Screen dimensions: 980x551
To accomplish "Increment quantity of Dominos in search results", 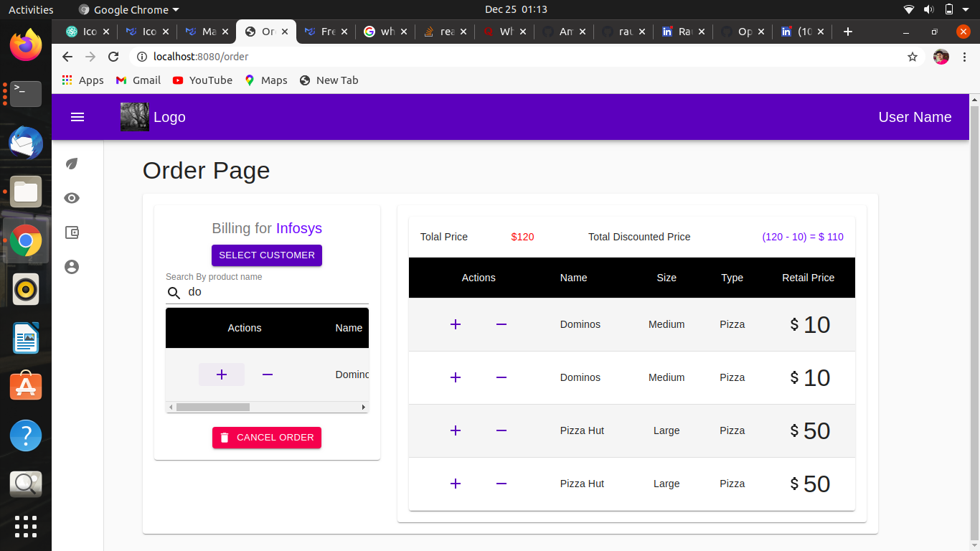I will 221,374.
